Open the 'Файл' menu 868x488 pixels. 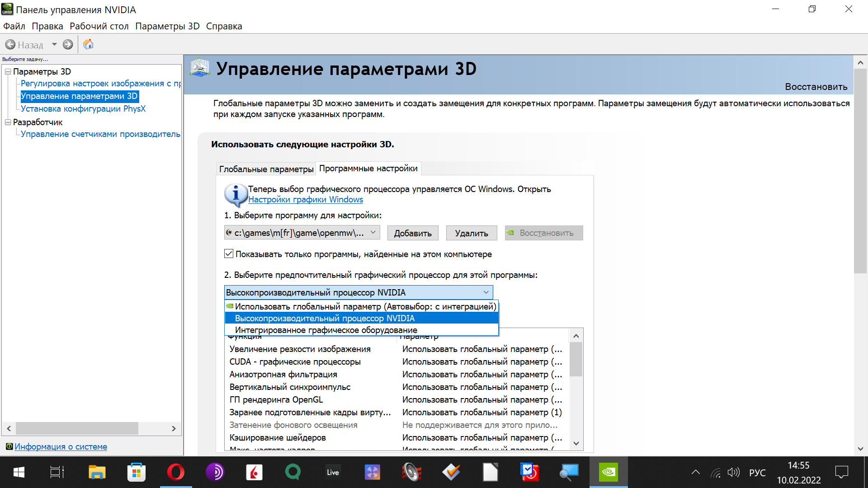tap(14, 26)
